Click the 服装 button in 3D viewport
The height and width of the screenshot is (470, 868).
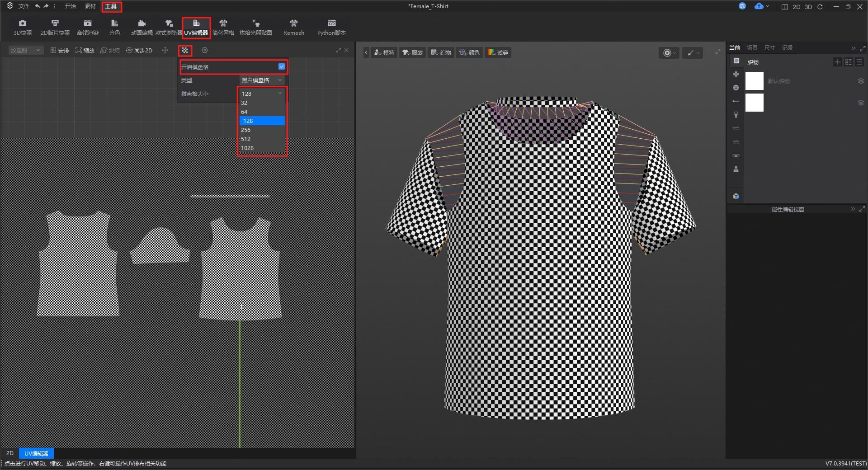412,53
